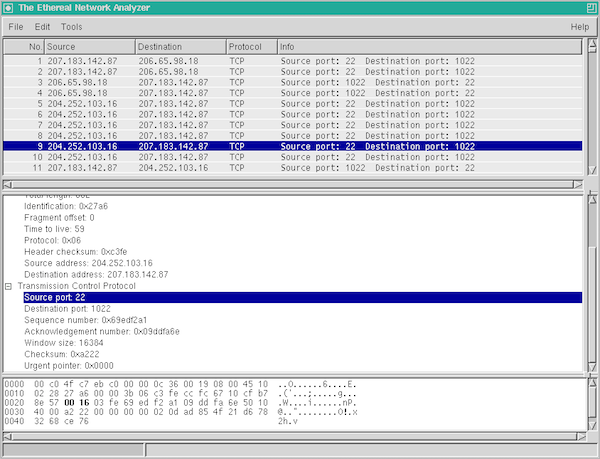Select the Checksum: 0xa222 field
Viewport: 600px width, 459px height.
(x=62, y=354)
